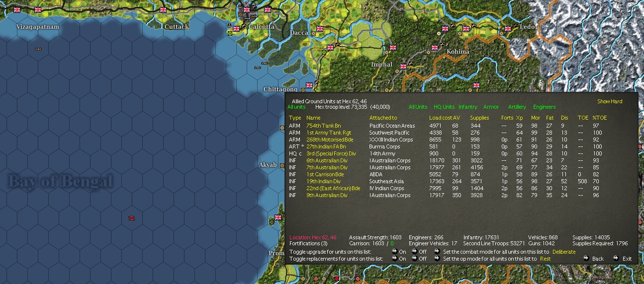Filter list to Armor units

point(491,107)
